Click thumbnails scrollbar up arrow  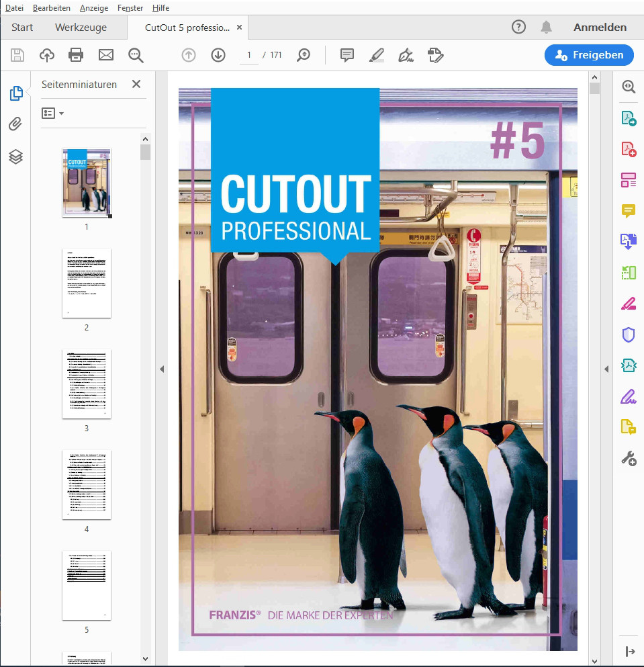(x=146, y=139)
